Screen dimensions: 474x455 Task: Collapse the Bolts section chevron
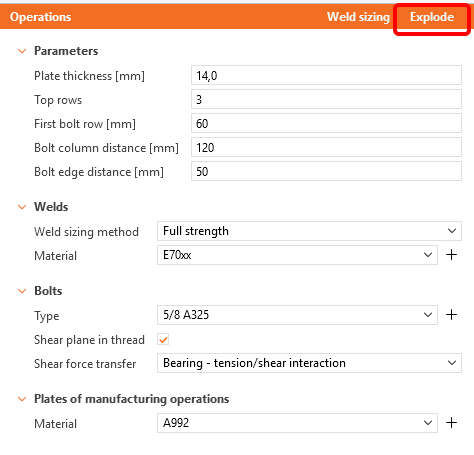tap(22, 291)
